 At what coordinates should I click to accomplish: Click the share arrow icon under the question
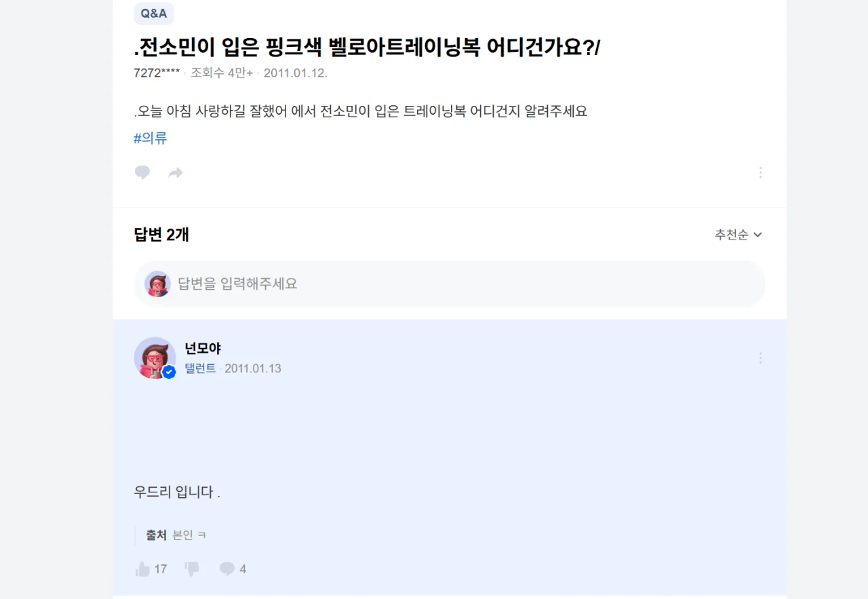[x=175, y=172]
